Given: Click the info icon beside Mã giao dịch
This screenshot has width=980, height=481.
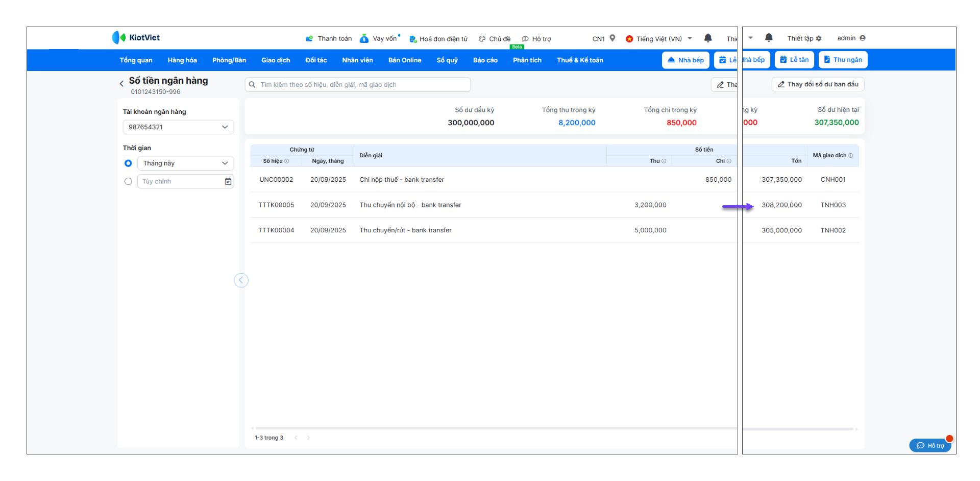Looking at the screenshot, I should 850,156.
